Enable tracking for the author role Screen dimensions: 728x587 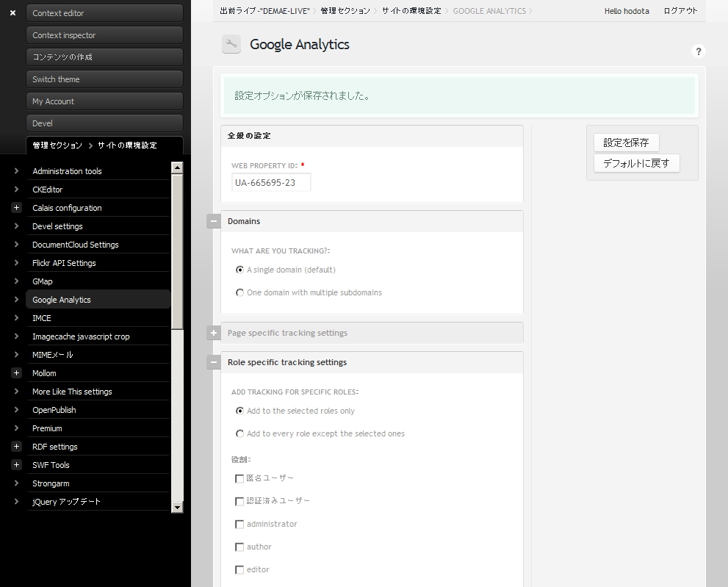[x=239, y=547]
